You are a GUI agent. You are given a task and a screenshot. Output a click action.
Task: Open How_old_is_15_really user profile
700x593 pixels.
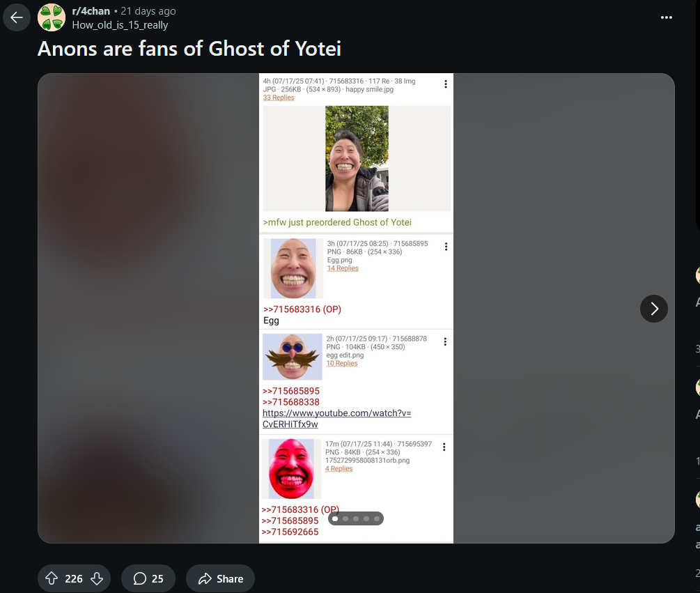coord(120,25)
